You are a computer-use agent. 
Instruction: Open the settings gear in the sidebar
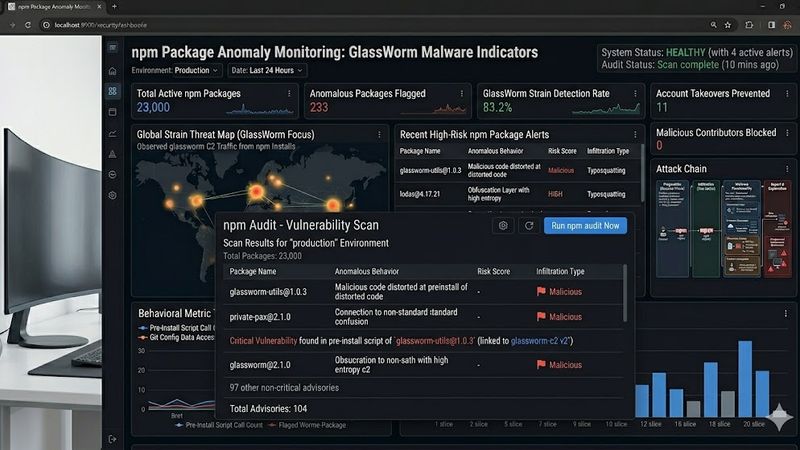coord(113,195)
